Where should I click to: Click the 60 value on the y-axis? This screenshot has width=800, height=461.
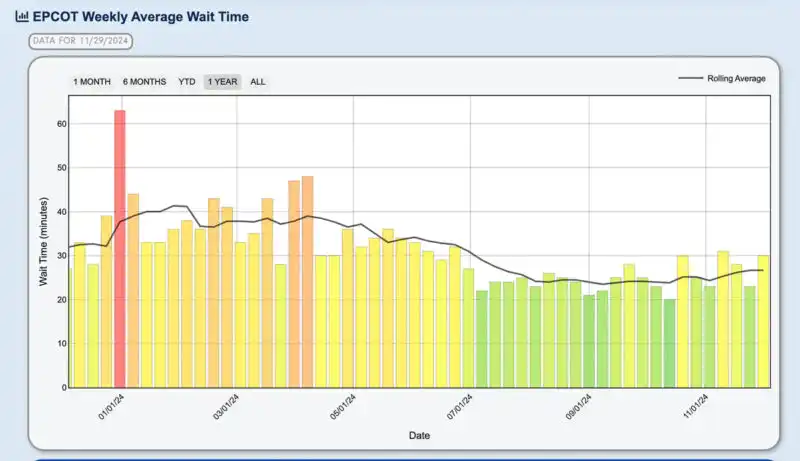[62, 124]
